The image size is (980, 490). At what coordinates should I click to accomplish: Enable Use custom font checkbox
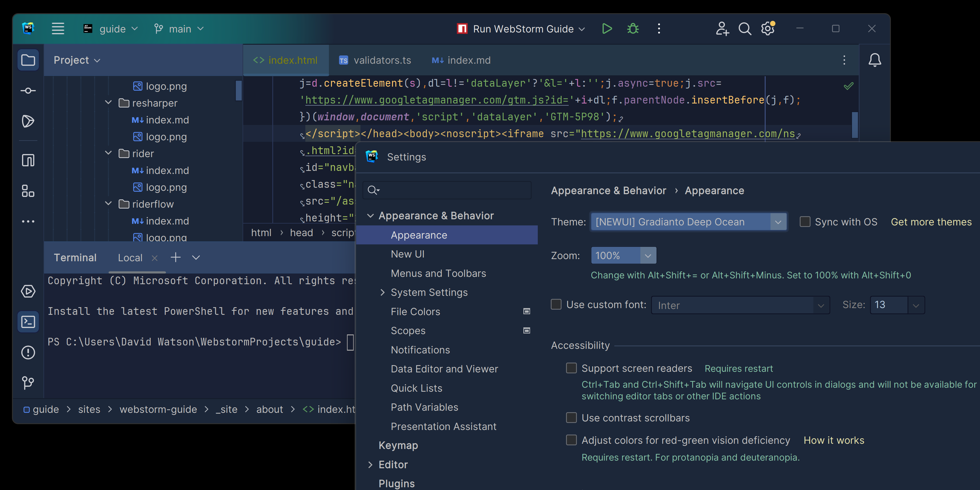(x=556, y=304)
